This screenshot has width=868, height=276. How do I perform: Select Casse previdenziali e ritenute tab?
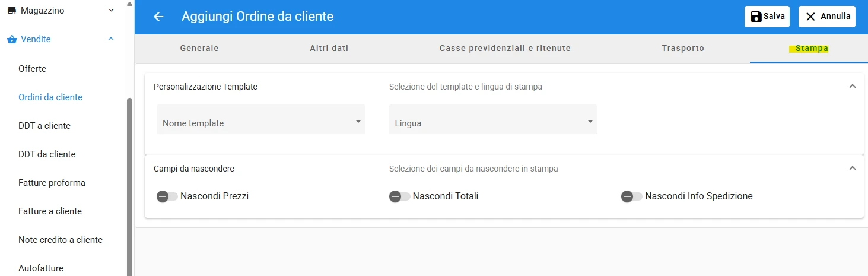point(505,48)
